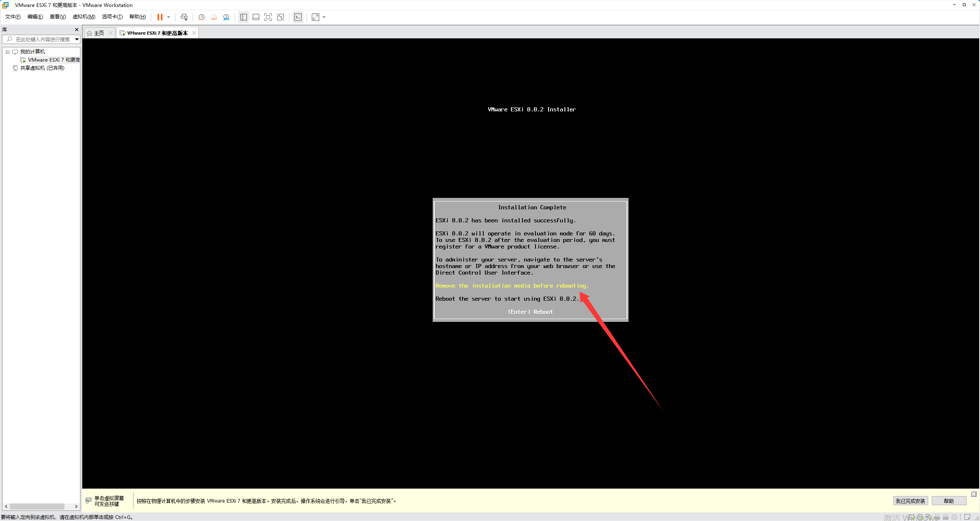Image resolution: width=980 pixels, height=521 pixels.
Task: Expand the stretch guest dropdown arrow
Action: [x=324, y=17]
